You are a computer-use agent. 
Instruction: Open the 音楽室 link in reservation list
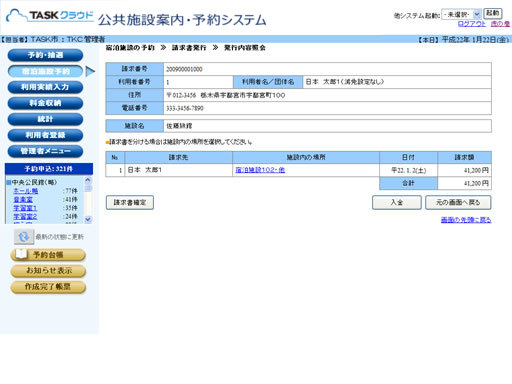(23, 199)
